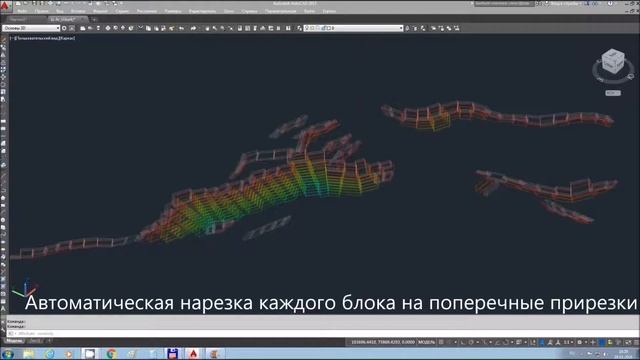Image resolution: width=640 pixels, height=360 pixels.
Task: Open the Параметризация menu
Action: coord(280,11)
